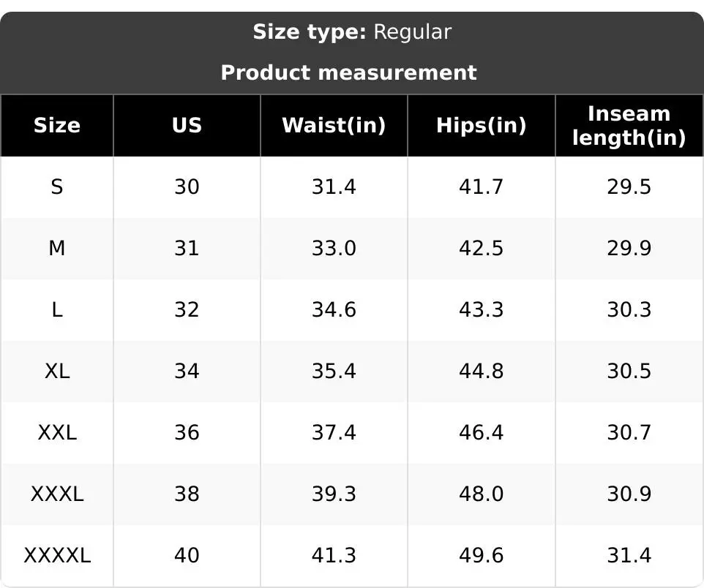The width and height of the screenshot is (704, 588).
Task: Click the US column header
Action: click(187, 125)
